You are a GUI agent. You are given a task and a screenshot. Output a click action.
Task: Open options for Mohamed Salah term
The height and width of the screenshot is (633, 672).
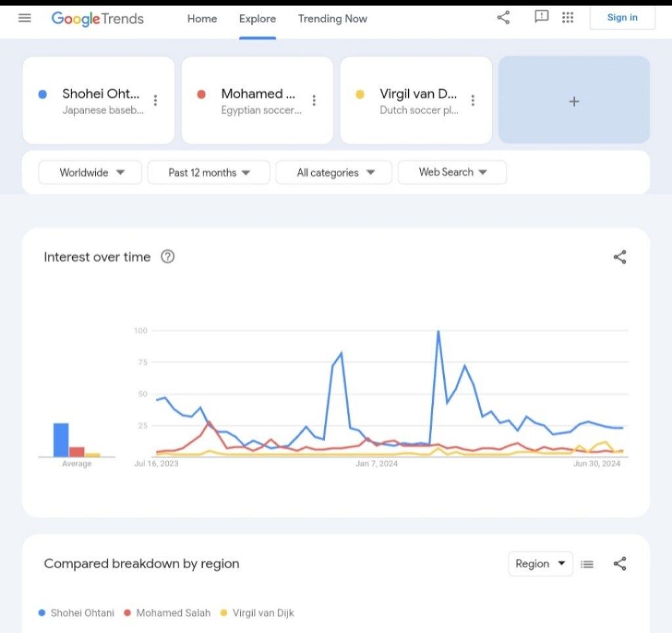click(314, 100)
